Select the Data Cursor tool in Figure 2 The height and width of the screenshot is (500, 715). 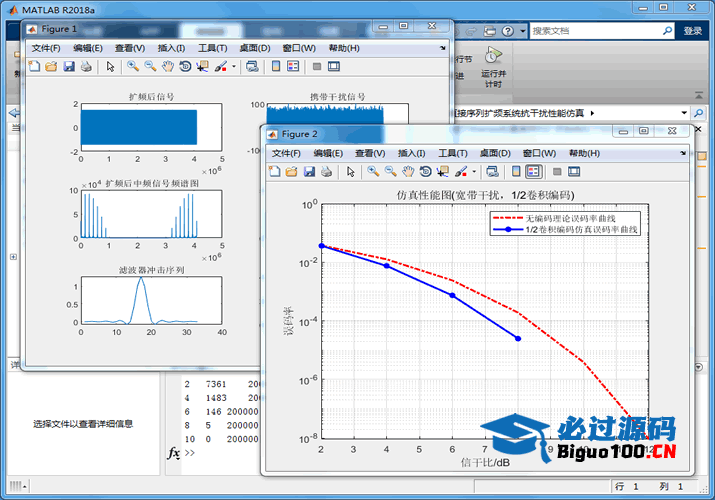point(443,172)
